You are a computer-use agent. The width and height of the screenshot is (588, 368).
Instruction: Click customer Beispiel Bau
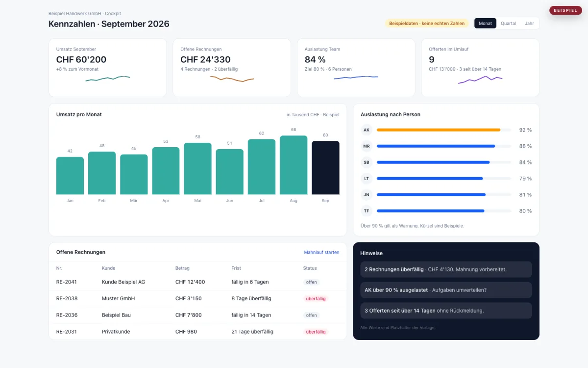(x=116, y=315)
